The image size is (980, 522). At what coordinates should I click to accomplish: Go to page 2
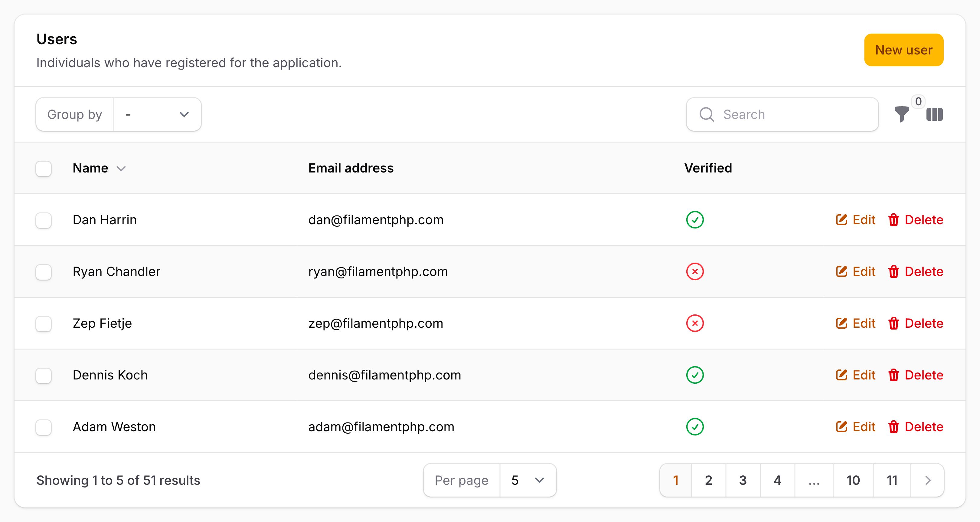(x=708, y=480)
